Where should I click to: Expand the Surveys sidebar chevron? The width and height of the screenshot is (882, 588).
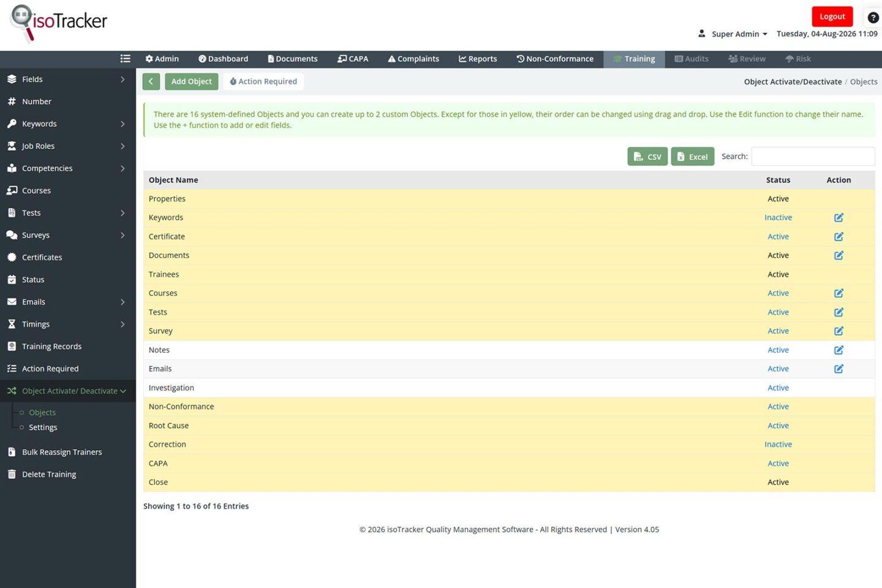coord(123,235)
